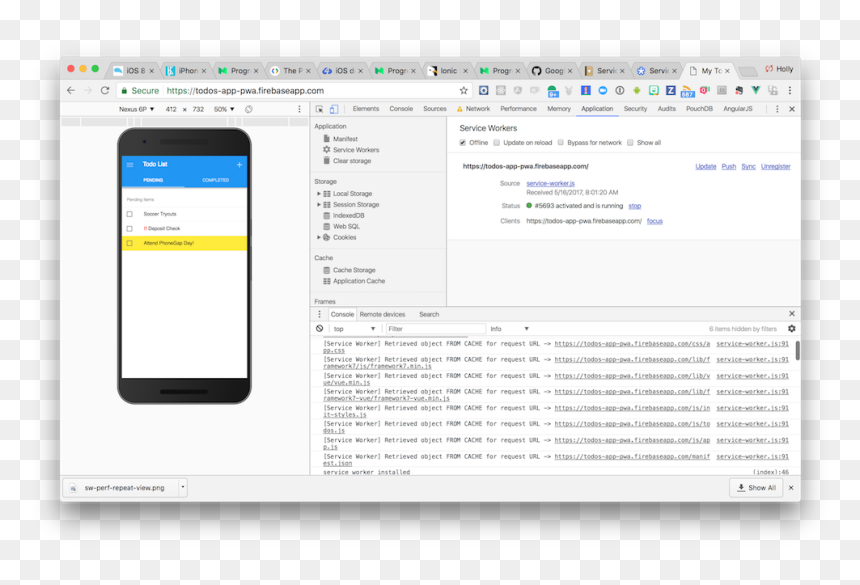Switch to the Completed tab in Todo app
860x585 pixels.
coord(216,180)
